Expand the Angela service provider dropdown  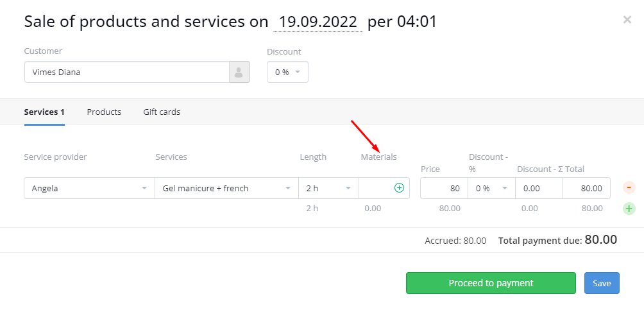[x=89, y=188]
